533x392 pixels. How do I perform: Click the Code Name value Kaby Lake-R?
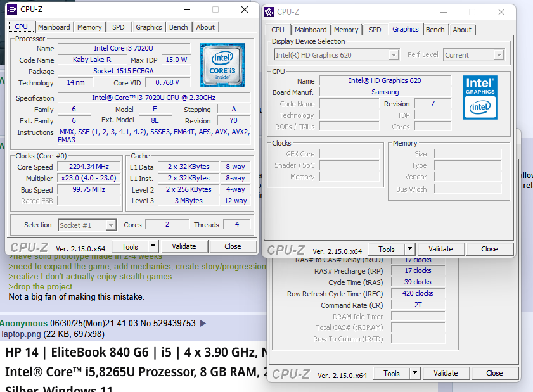click(x=92, y=60)
